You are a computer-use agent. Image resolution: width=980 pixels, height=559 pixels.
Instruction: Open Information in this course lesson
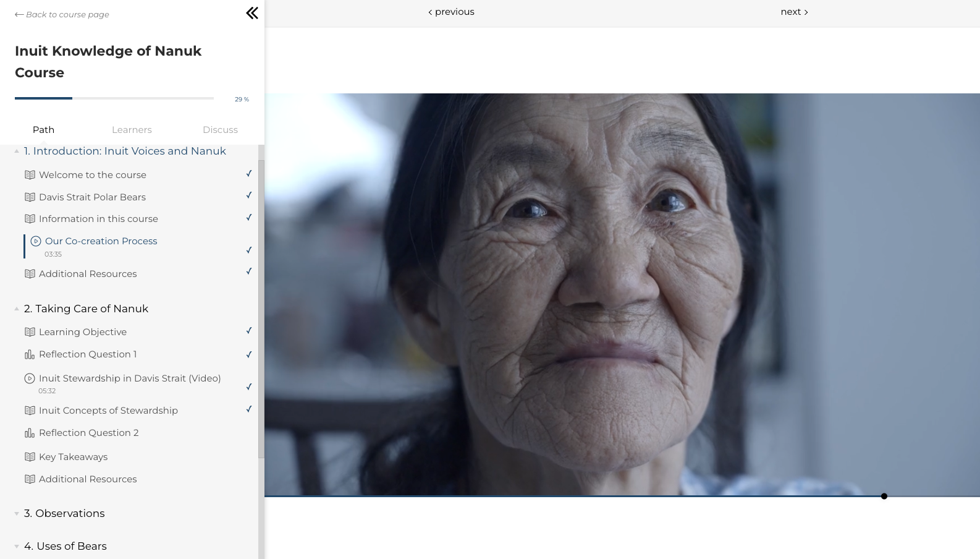pyautogui.click(x=98, y=219)
